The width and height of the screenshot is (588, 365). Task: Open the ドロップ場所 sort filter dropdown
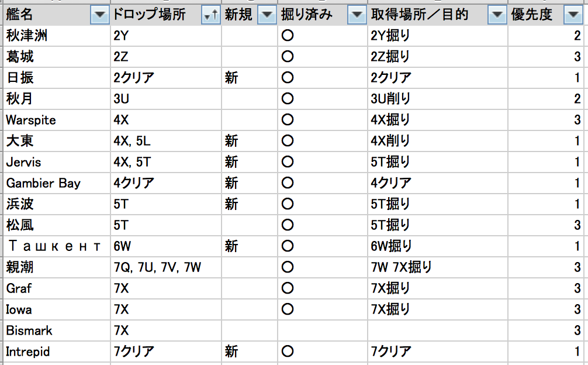[x=211, y=15]
